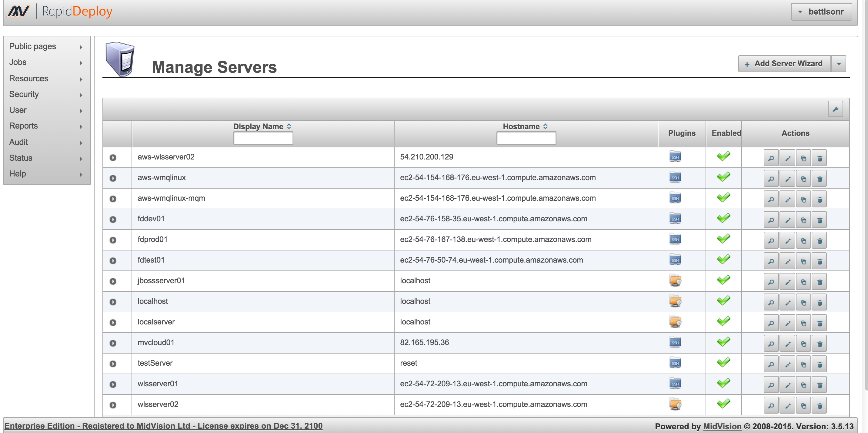Open the Help menu item

tap(46, 174)
